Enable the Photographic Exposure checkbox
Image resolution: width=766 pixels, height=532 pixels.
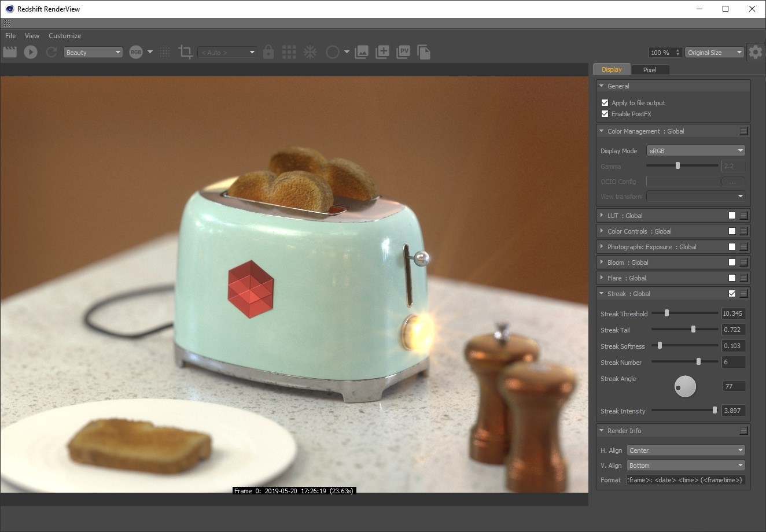click(732, 246)
